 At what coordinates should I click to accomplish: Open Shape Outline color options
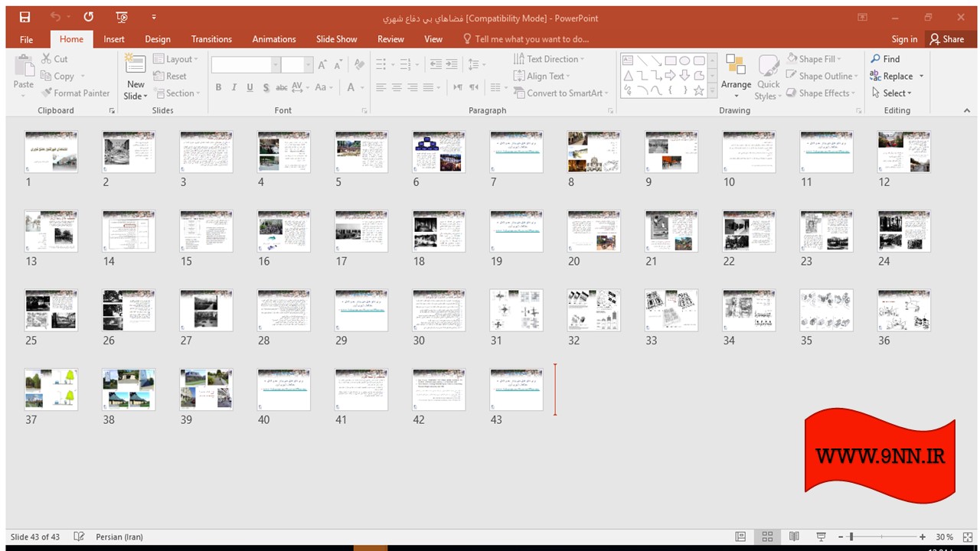[x=822, y=76]
